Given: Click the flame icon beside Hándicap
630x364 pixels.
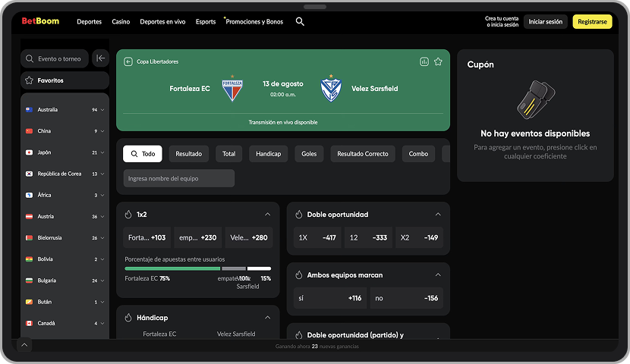Looking at the screenshot, I should [x=128, y=318].
